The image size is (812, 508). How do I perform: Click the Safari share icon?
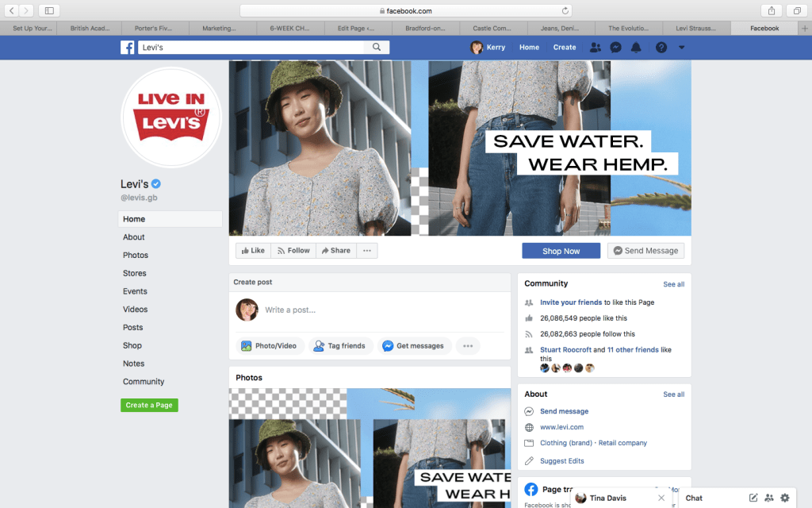(771, 10)
